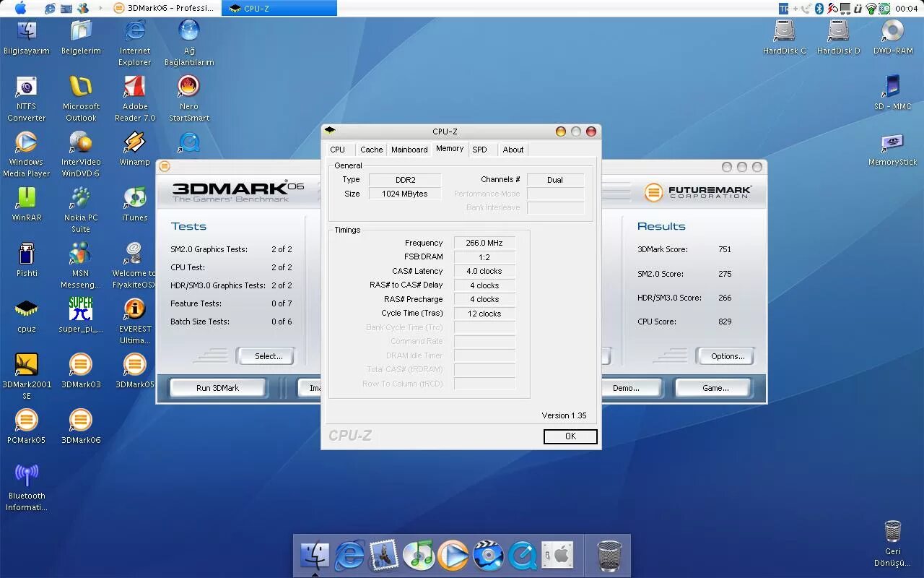Click Options... in 3DMark06 Results panel

[x=727, y=356]
